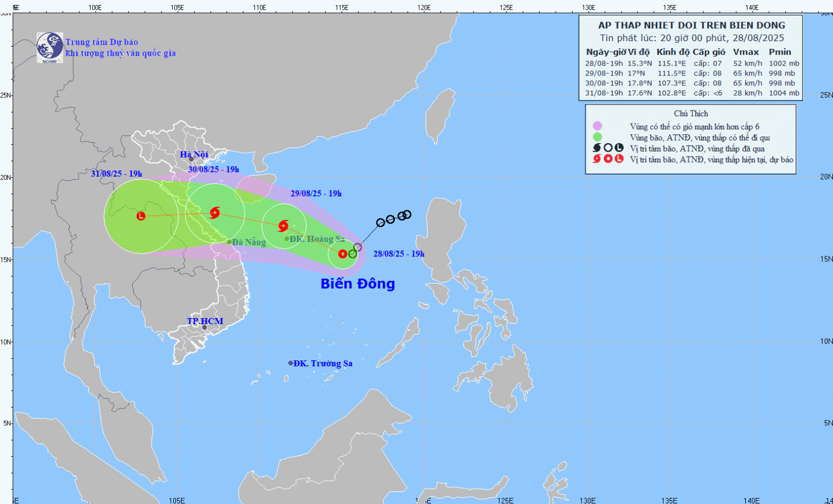This screenshot has height=504, width=833.
Task: Click the Đà Nẵng city label
Action: (x=249, y=242)
